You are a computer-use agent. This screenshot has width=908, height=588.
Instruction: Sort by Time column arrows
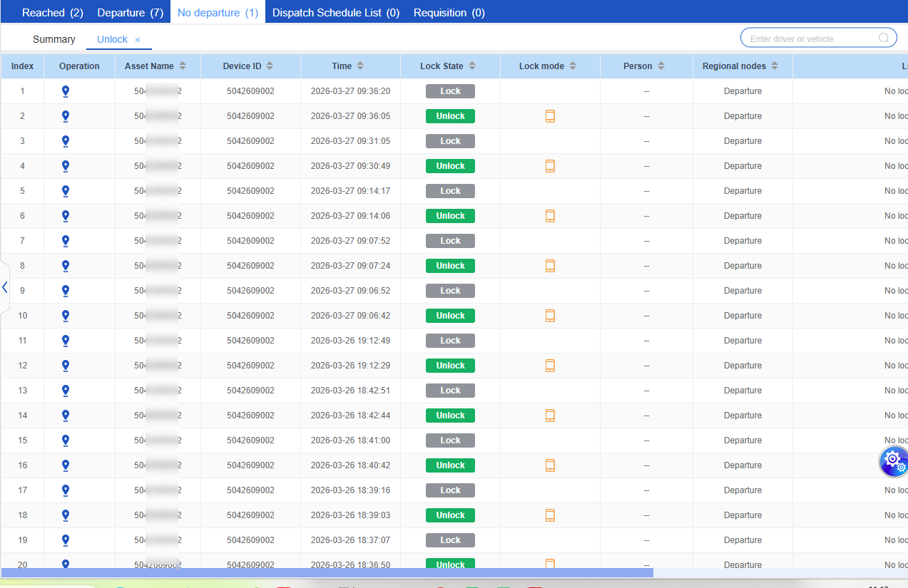(360, 66)
